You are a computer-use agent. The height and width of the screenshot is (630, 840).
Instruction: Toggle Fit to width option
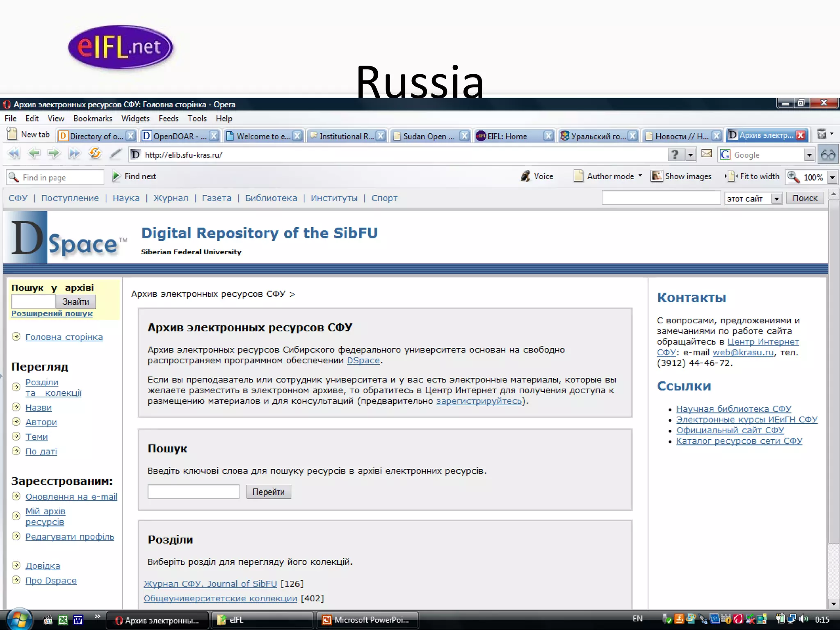(x=752, y=176)
